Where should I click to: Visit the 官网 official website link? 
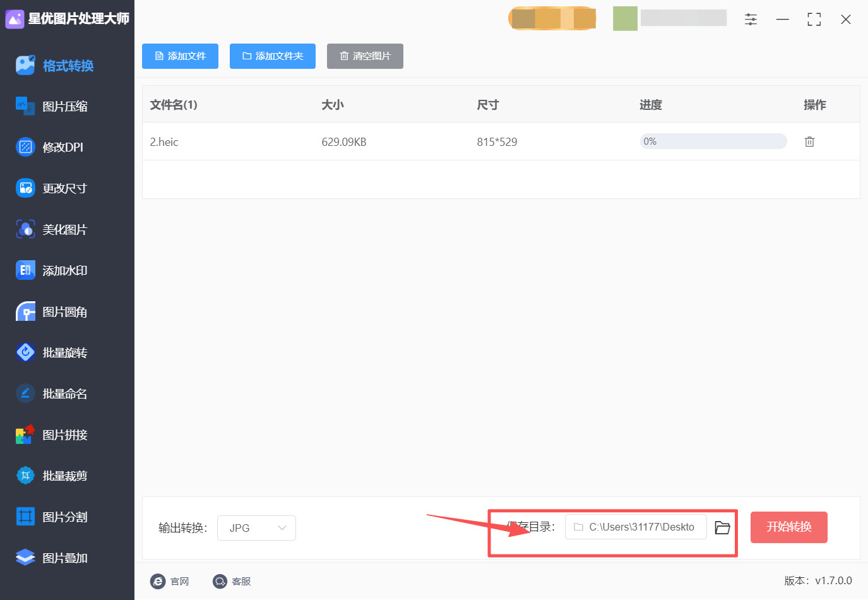[170, 581]
